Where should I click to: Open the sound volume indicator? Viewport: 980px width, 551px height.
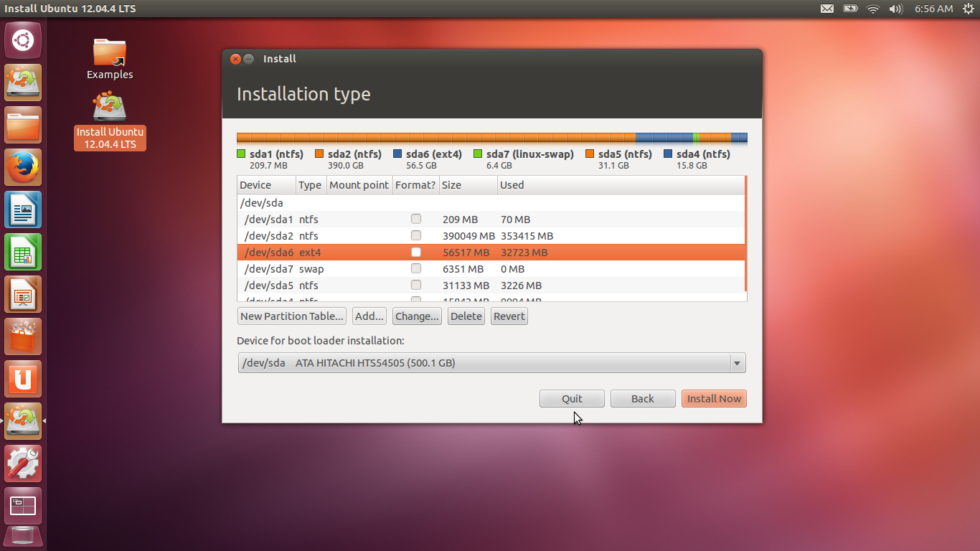click(x=895, y=9)
